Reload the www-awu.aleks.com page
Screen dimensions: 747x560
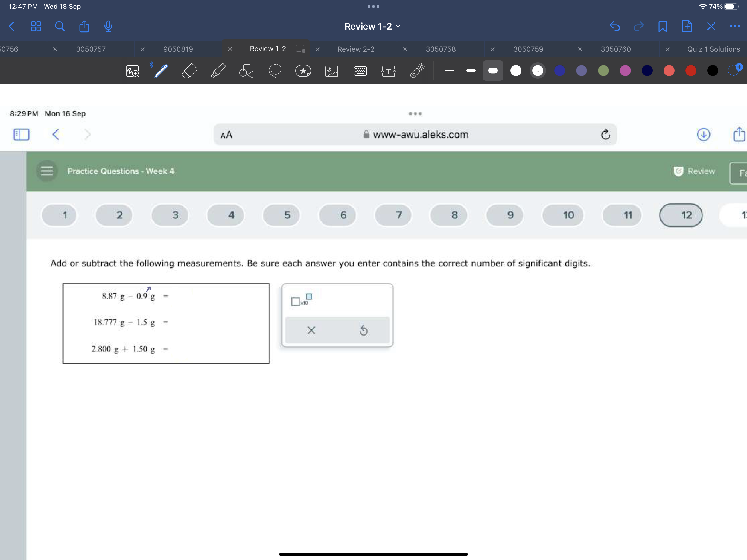coord(606,135)
